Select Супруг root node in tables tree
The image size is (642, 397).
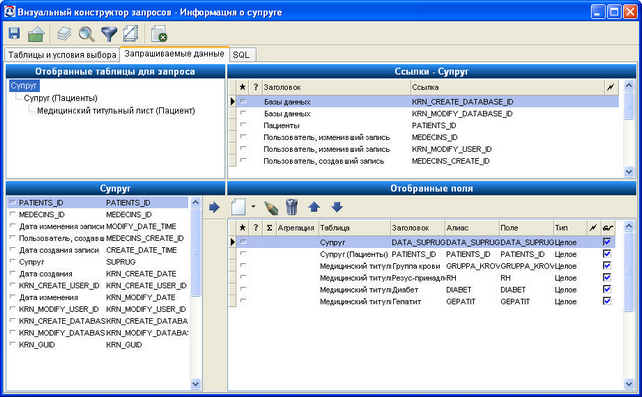[24, 86]
